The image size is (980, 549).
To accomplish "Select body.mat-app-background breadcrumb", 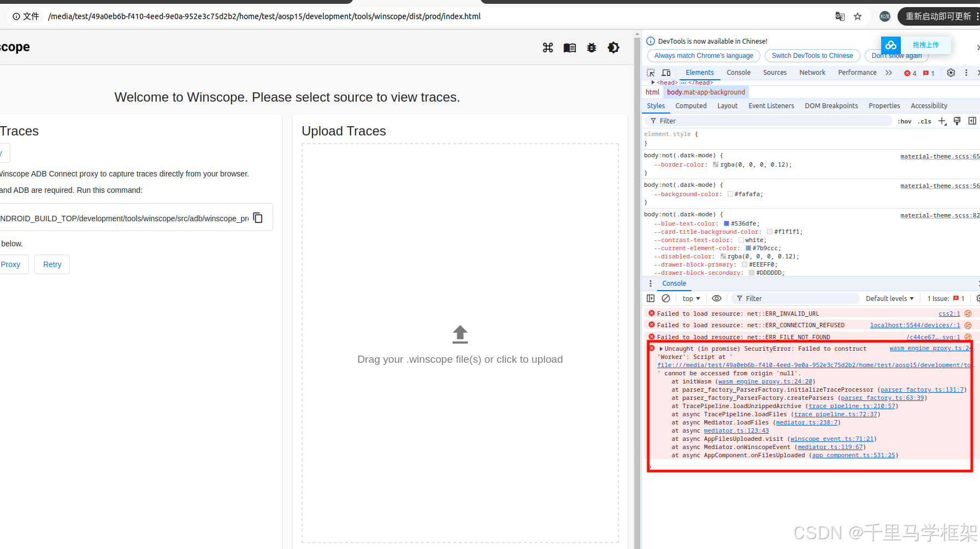I will pyautogui.click(x=706, y=92).
